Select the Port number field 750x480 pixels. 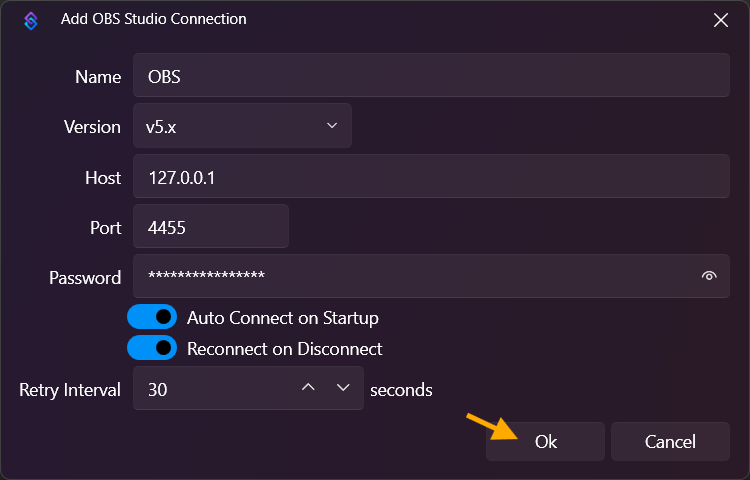[x=210, y=227]
